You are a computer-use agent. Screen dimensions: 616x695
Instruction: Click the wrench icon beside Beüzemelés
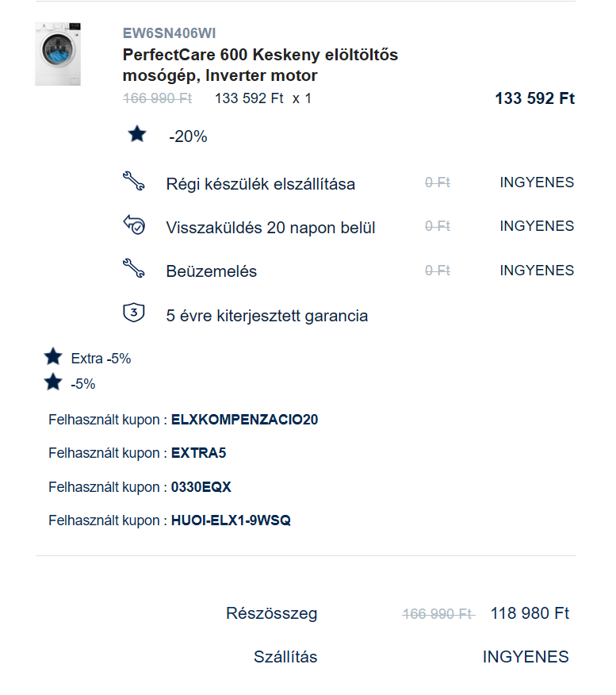click(x=134, y=269)
